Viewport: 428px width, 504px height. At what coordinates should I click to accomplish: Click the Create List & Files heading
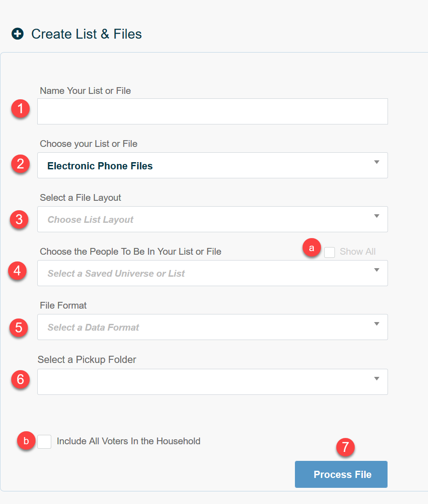(86, 34)
